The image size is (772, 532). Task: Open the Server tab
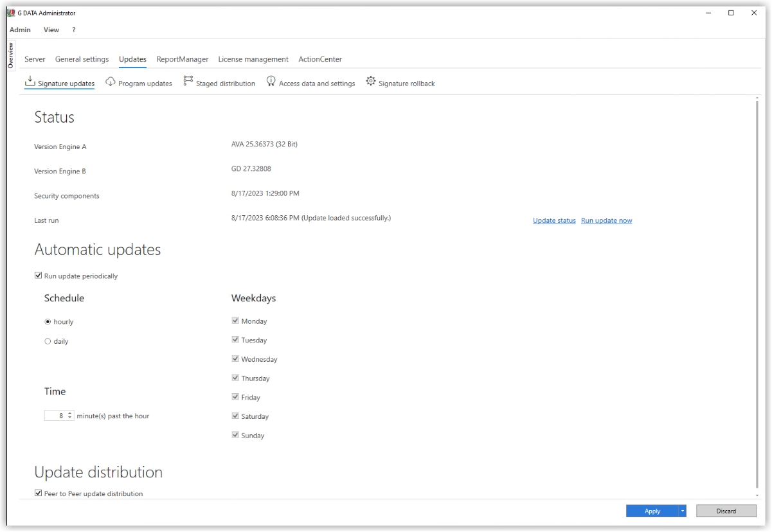[35, 59]
